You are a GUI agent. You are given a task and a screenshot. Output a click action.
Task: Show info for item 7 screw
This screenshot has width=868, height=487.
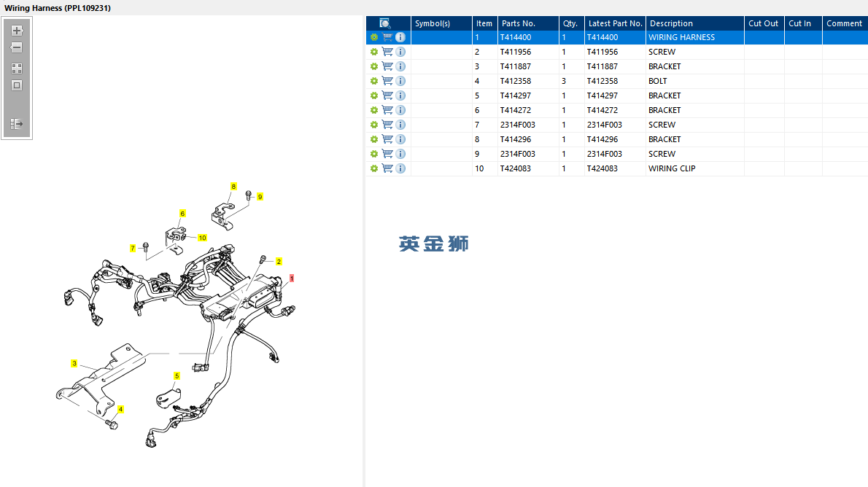[x=400, y=125]
